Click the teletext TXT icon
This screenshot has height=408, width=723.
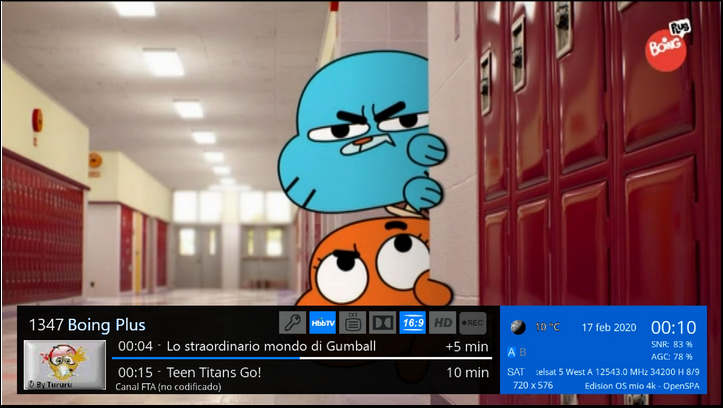coord(353,322)
